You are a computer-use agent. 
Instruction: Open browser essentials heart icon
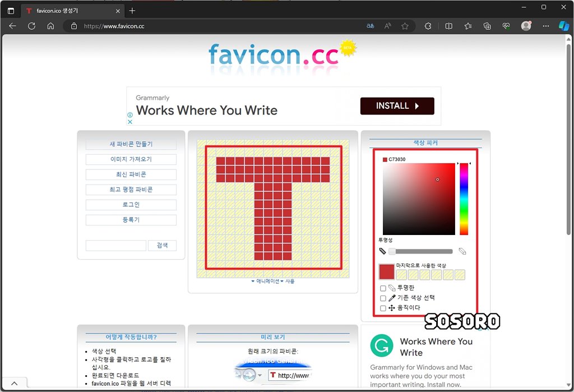pos(506,26)
